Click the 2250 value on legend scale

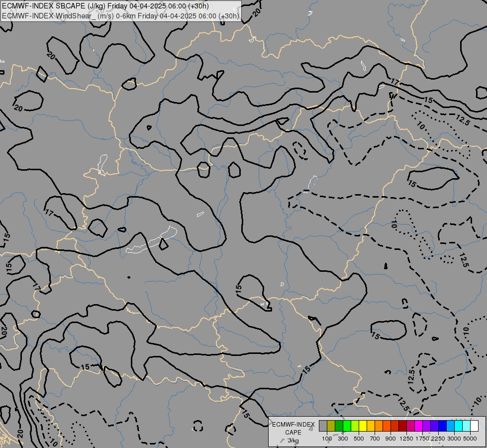(x=438, y=439)
